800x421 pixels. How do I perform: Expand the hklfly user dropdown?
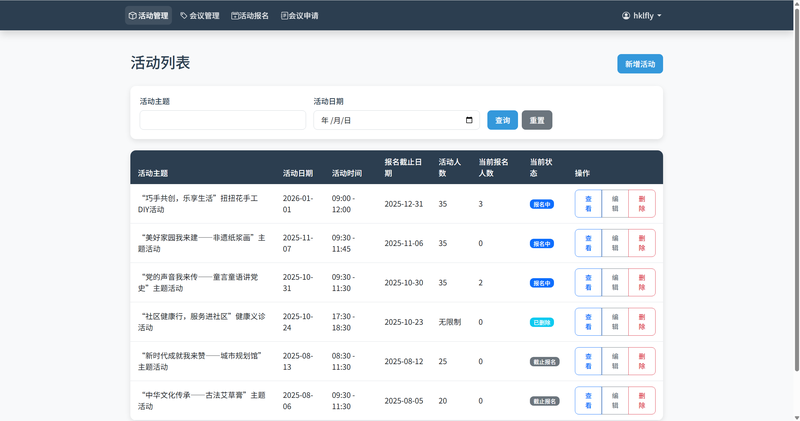642,16
